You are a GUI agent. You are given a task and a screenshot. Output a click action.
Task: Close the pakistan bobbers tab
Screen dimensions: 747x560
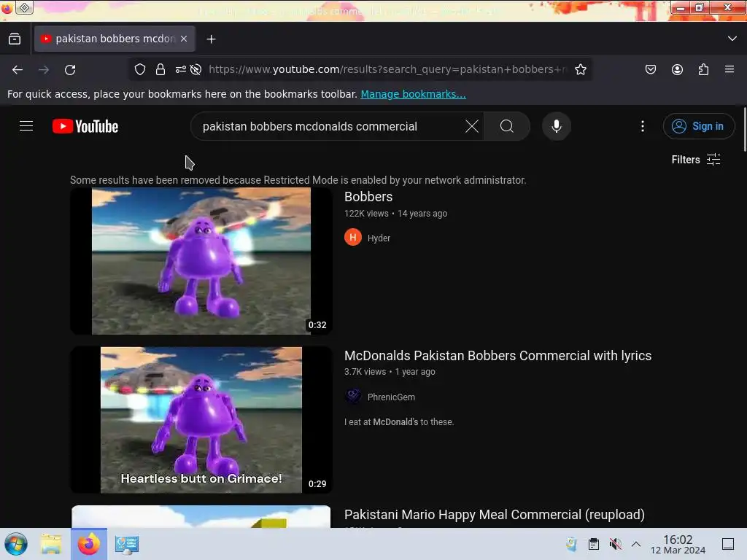click(184, 39)
